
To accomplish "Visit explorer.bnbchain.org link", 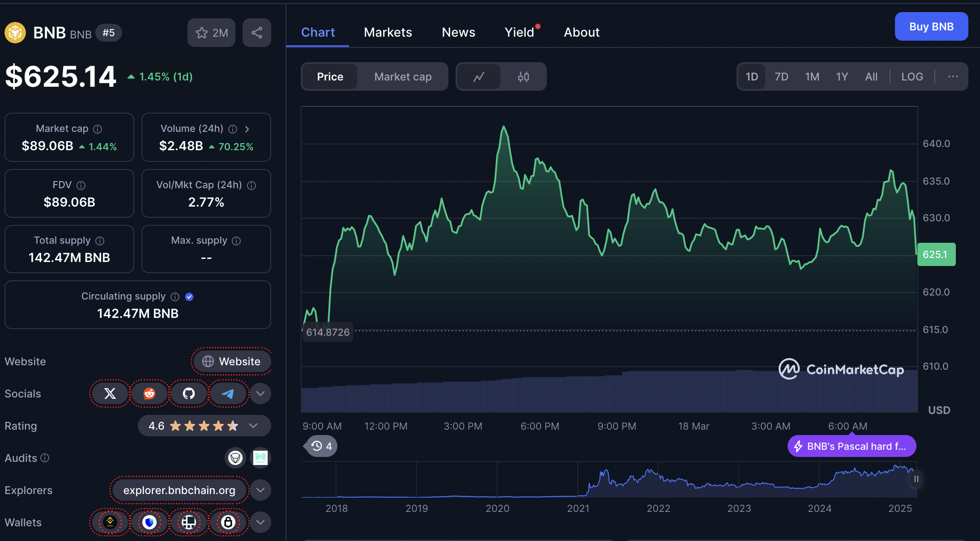I will [x=179, y=490].
